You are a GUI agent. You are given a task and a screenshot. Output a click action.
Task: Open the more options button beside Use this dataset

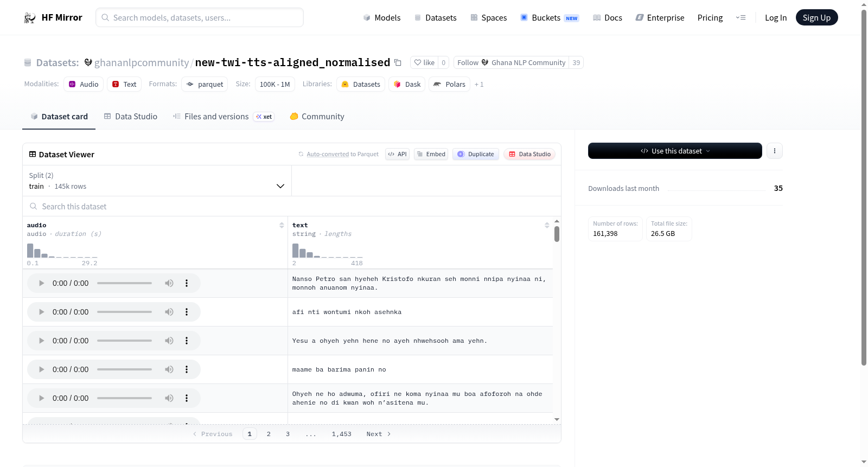click(775, 151)
